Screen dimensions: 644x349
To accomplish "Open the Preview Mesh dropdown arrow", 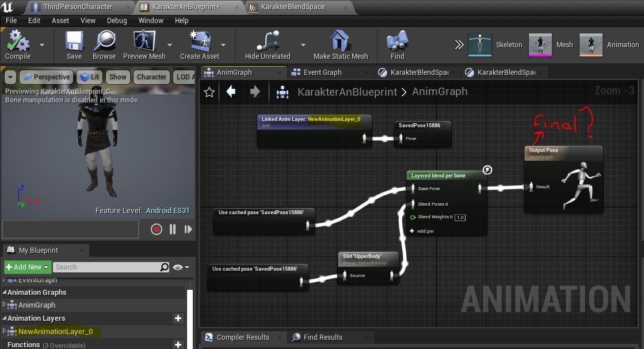I will coord(170,45).
